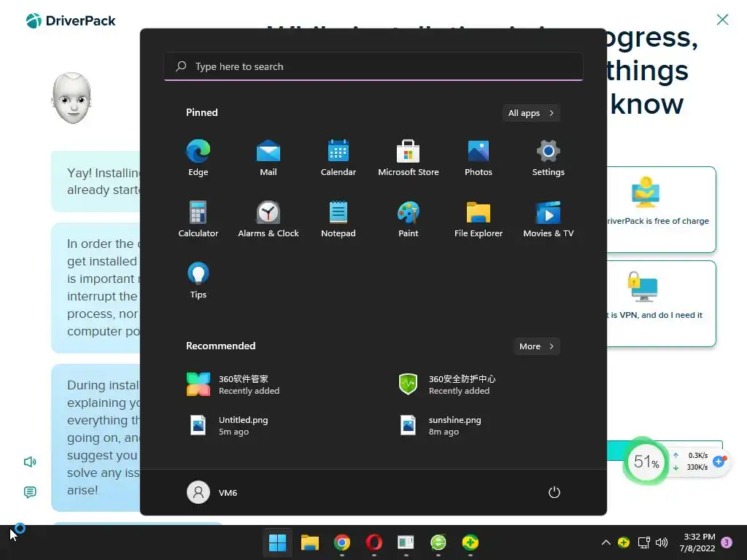Show hidden system tray icons
Image resolution: width=747 pixels, height=560 pixels.
606,542
